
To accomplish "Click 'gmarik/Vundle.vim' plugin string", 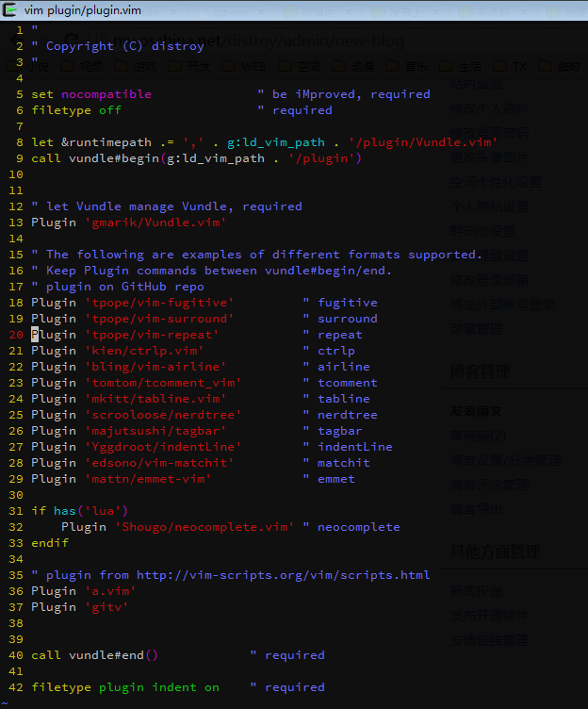I will pos(155,223).
